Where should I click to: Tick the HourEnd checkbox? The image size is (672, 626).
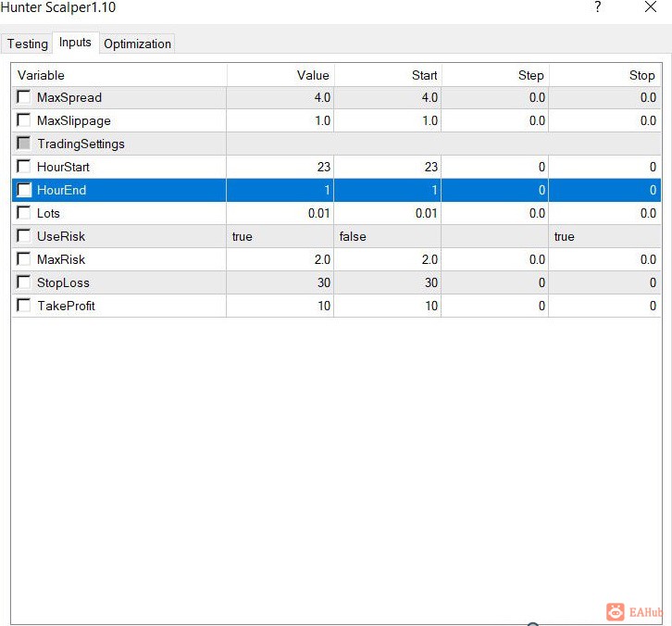[23, 190]
